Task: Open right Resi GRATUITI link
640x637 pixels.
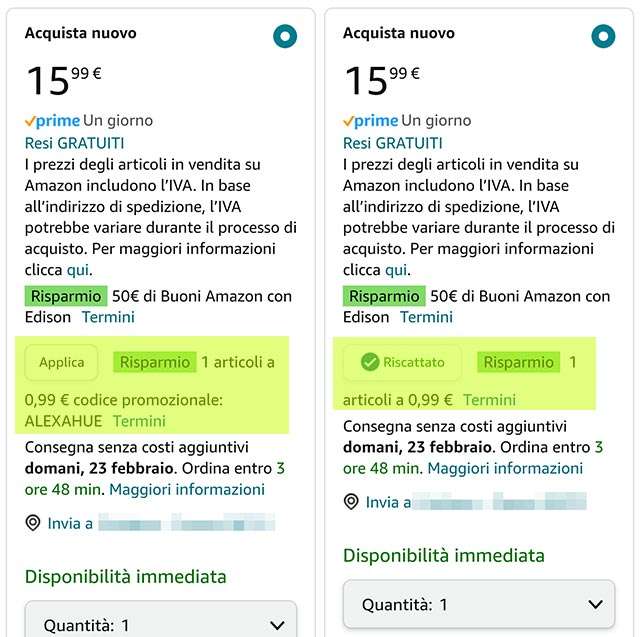Action: click(393, 143)
